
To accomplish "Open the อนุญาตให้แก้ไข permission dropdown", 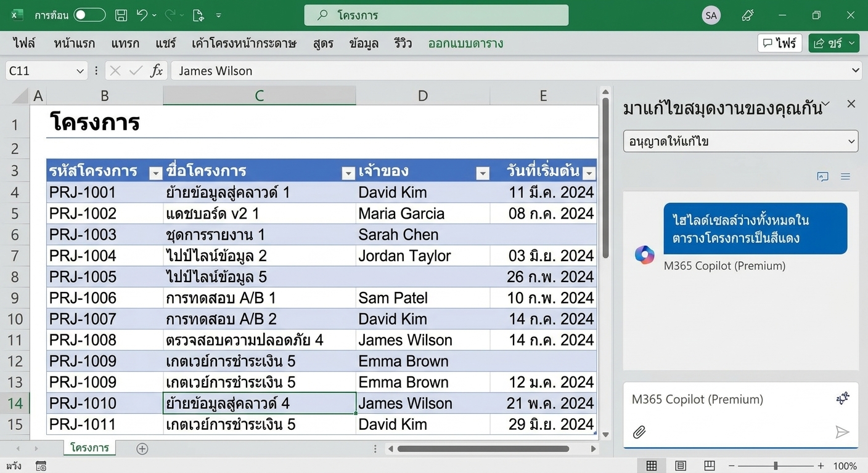I will click(x=740, y=141).
